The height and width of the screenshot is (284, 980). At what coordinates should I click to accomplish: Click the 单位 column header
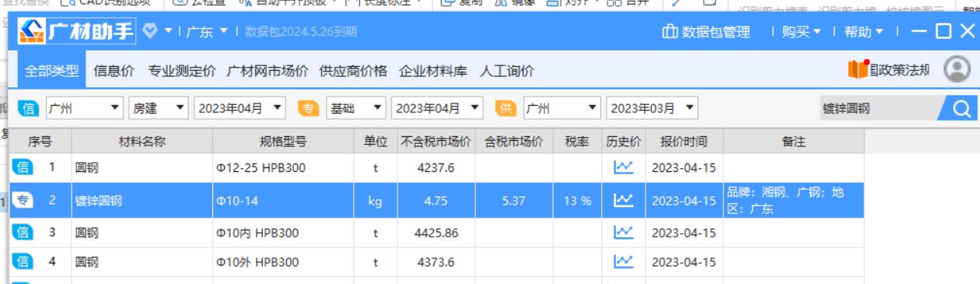click(x=376, y=142)
